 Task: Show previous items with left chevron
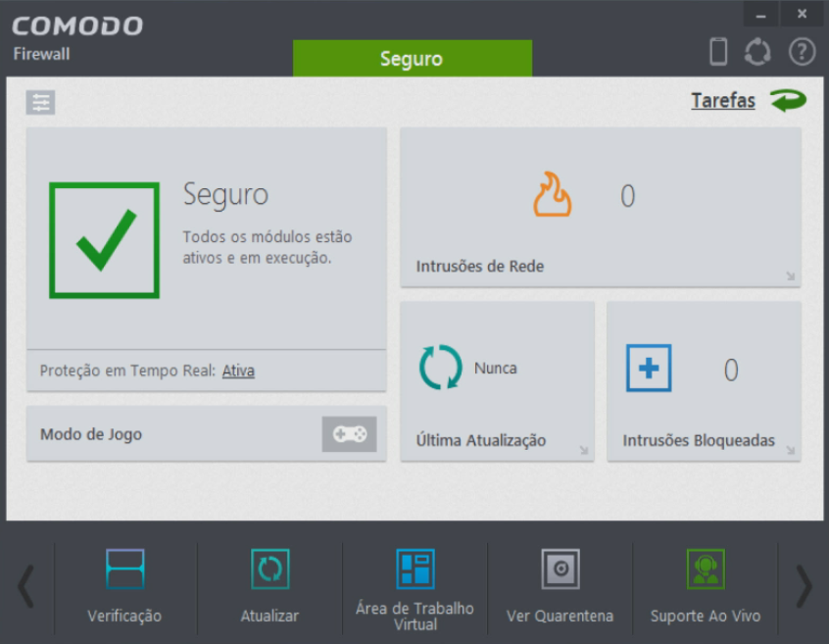(x=25, y=586)
